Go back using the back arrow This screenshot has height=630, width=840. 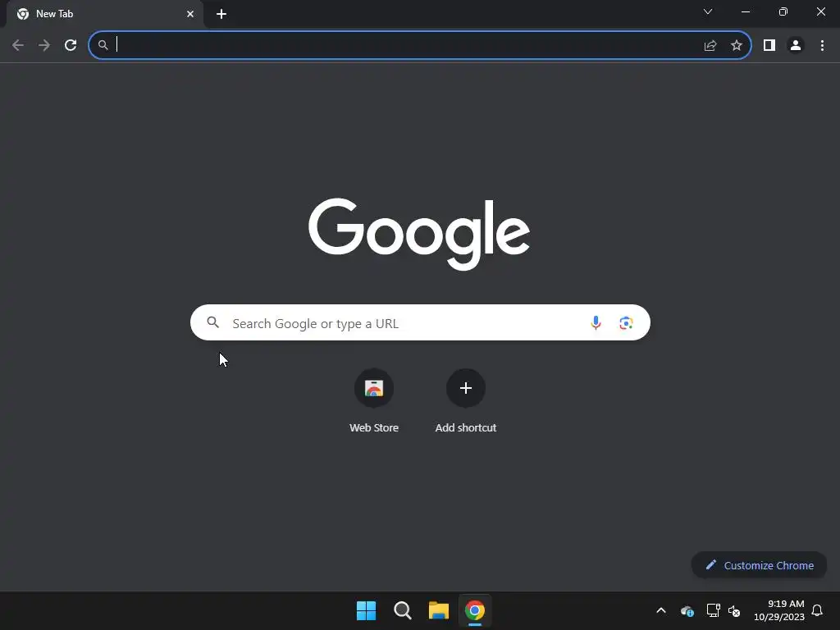(18, 45)
